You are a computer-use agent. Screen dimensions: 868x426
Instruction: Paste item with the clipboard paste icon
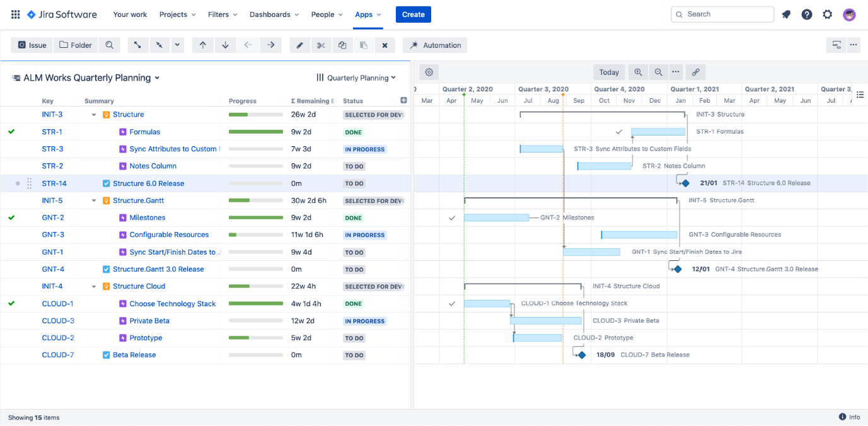coord(364,45)
